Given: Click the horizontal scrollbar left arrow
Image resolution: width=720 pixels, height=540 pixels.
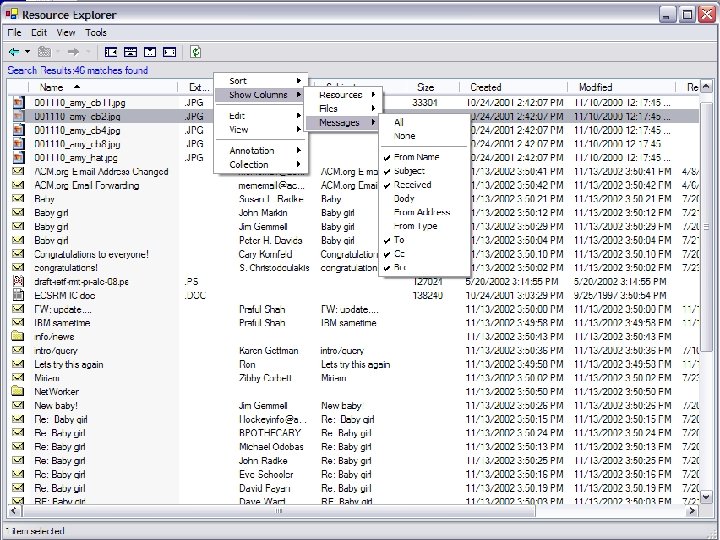Looking at the screenshot, I should click(x=14, y=511).
